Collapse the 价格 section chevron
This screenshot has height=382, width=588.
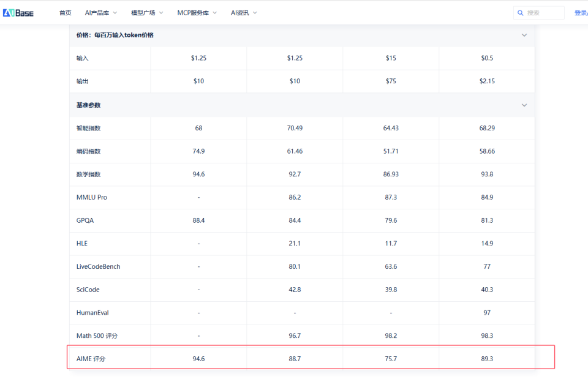pyautogui.click(x=524, y=36)
